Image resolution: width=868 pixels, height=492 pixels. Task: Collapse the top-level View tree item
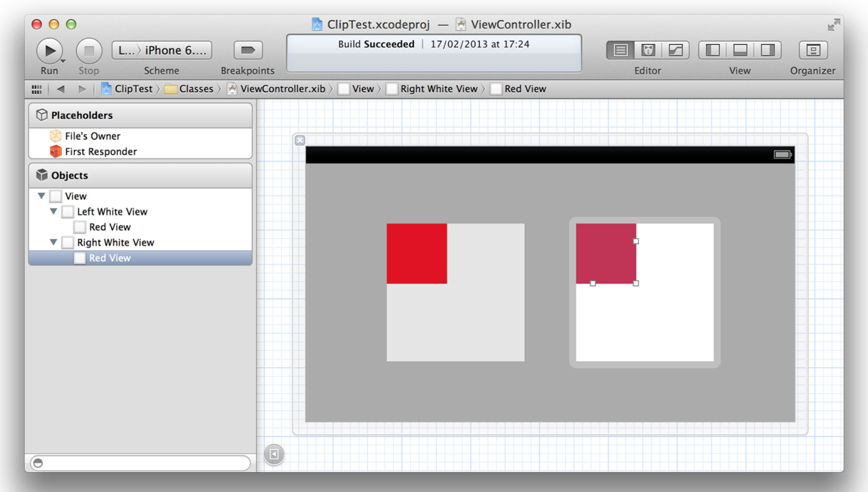pos(41,196)
